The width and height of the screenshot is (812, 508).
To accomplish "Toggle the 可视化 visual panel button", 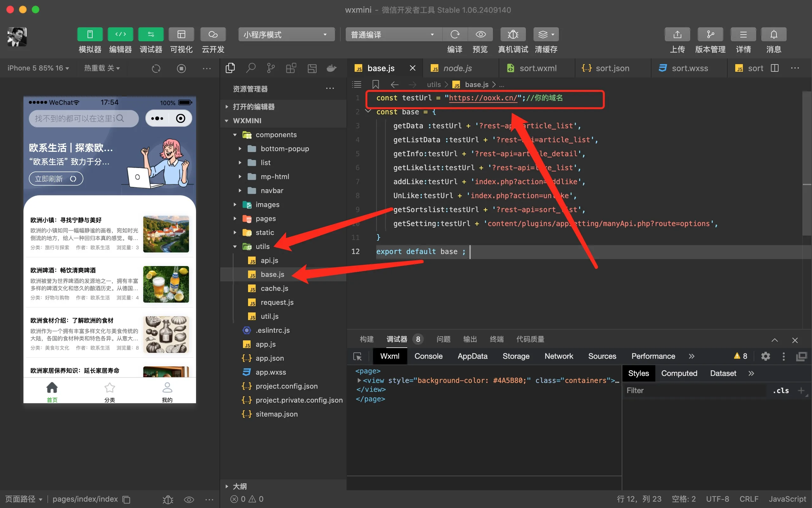I will click(181, 34).
